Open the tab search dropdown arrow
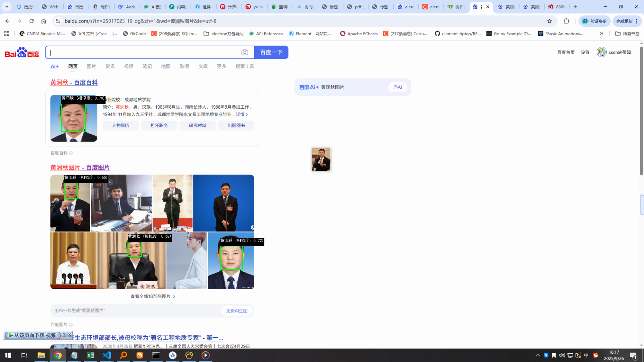 click(7, 7)
